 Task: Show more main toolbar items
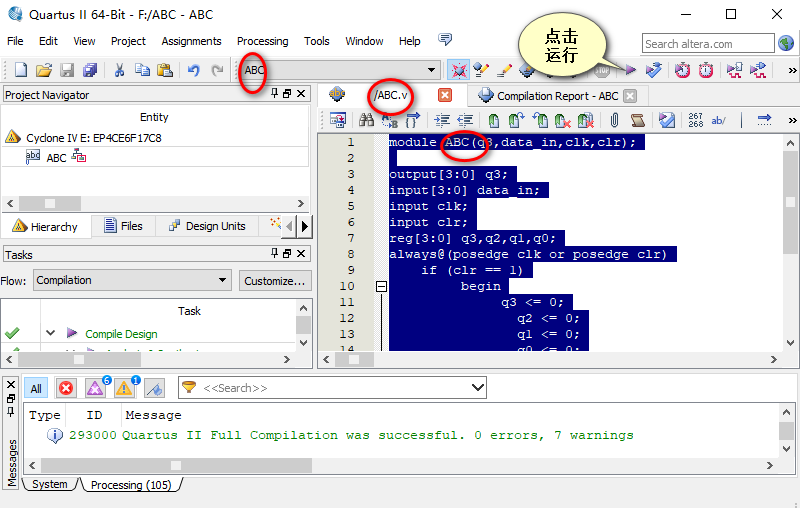coord(792,70)
